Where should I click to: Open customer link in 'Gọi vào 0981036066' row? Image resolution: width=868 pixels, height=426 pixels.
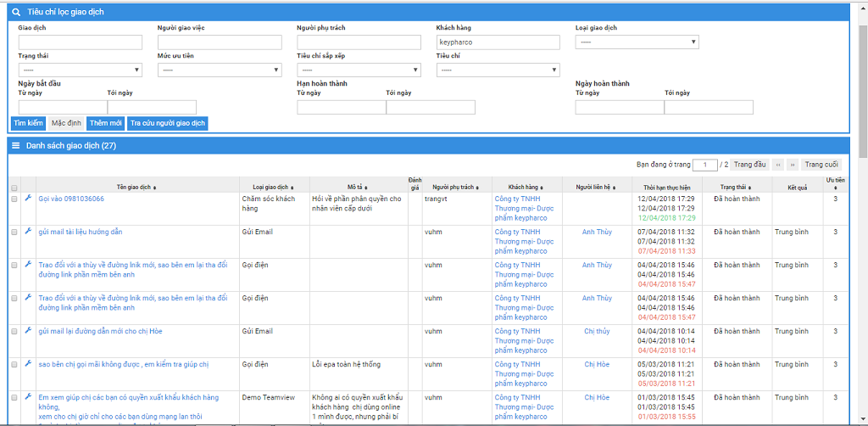point(524,208)
